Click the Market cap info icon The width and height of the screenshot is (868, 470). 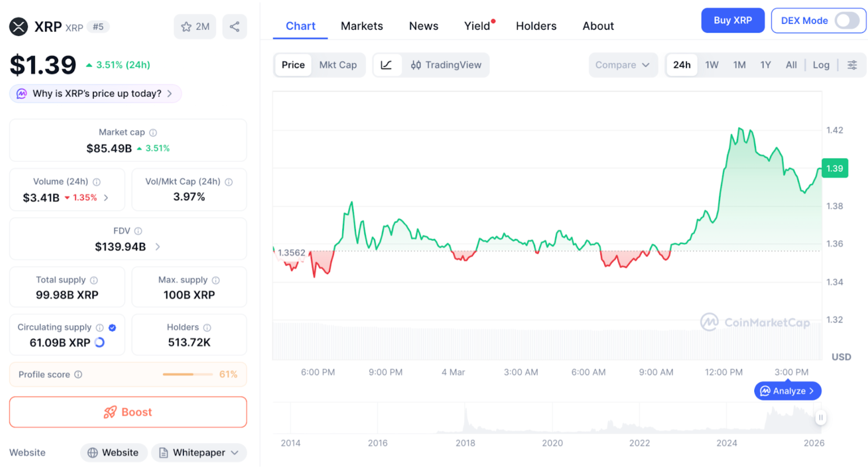tap(153, 132)
